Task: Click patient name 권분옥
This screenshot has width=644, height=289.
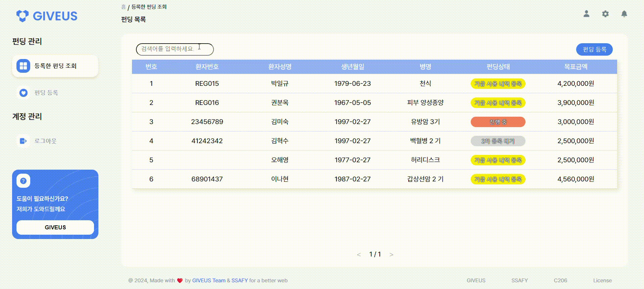Action: coord(280,103)
